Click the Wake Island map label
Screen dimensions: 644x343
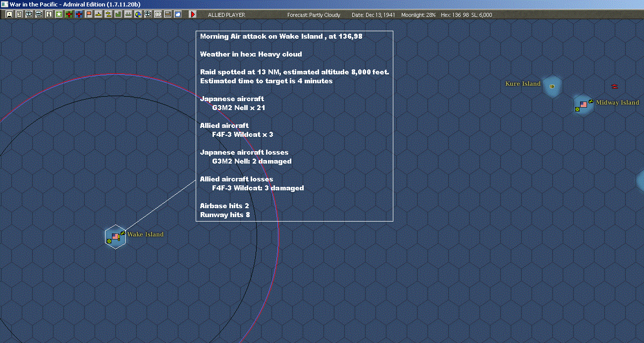pos(145,234)
